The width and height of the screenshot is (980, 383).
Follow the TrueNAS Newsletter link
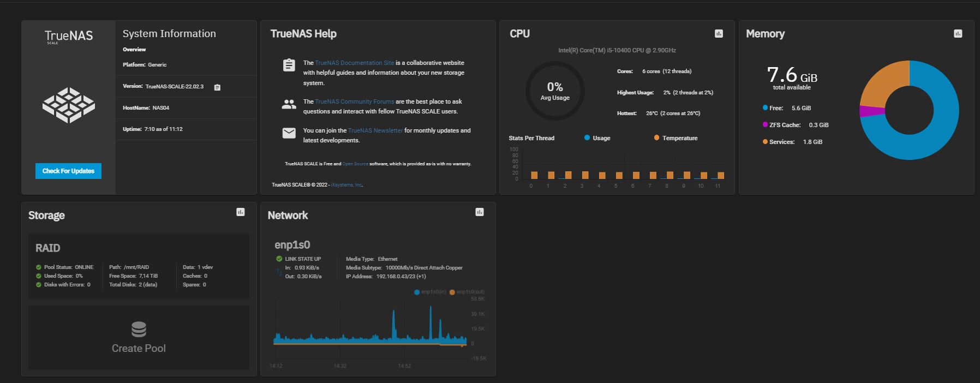(x=375, y=130)
